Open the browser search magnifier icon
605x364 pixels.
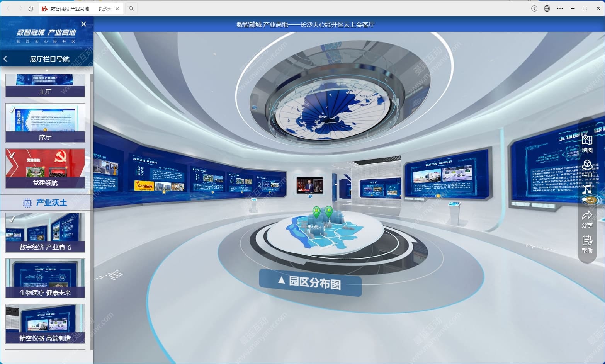tap(131, 9)
